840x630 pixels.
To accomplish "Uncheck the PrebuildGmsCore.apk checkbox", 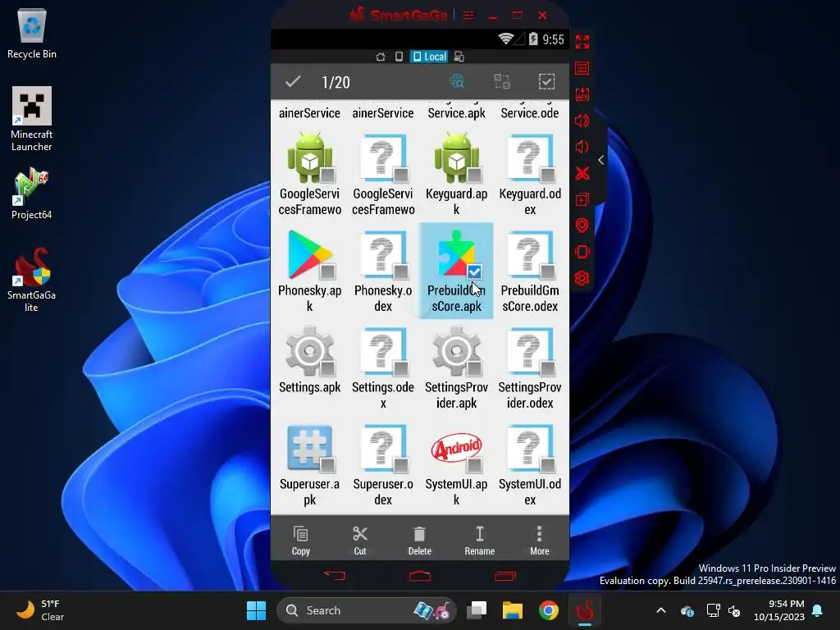I will tap(474, 272).
